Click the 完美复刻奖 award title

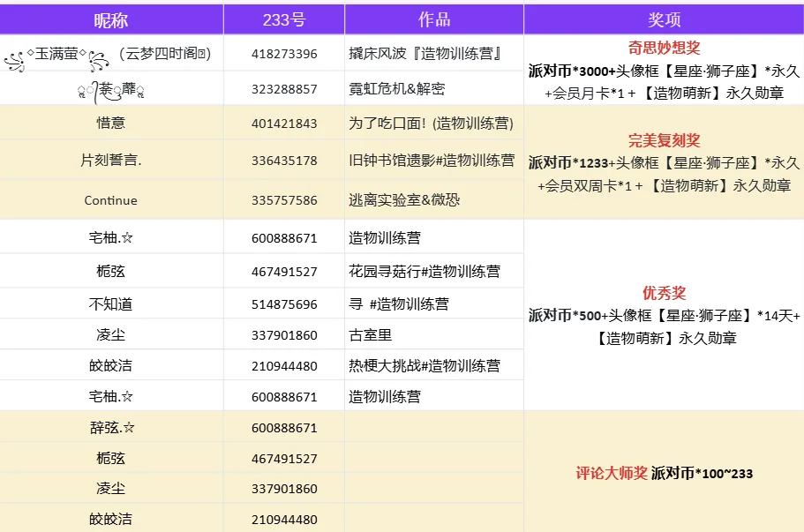click(x=664, y=140)
